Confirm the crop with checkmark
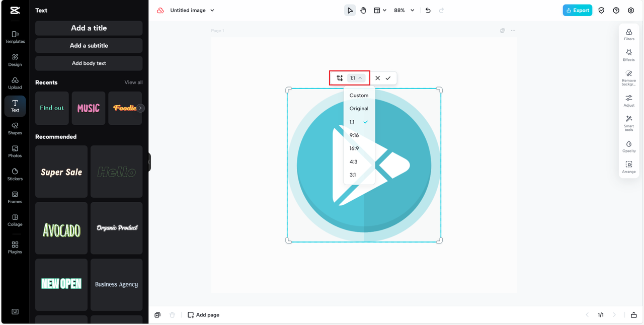The image size is (644, 325). pos(388,78)
